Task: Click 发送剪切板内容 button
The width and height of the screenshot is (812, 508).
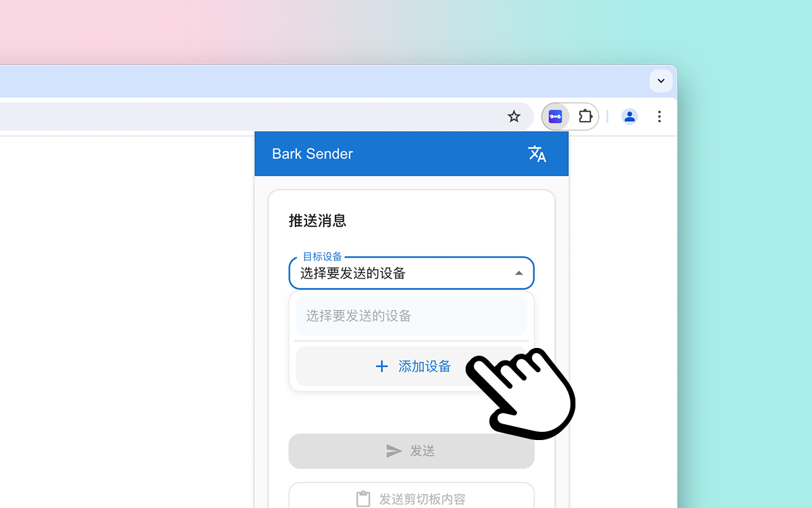Action: coord(412,496)
